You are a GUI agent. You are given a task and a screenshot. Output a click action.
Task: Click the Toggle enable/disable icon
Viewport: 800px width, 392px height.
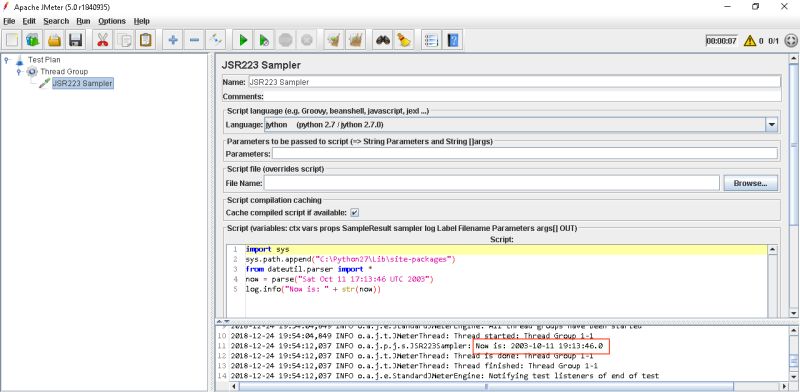[216, 40]
